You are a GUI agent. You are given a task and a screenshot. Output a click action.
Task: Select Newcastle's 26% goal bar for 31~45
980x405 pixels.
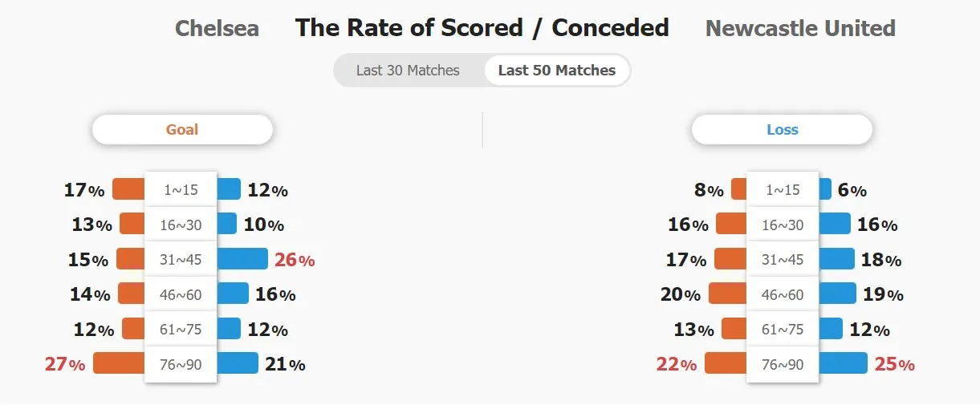pos(242,259)
